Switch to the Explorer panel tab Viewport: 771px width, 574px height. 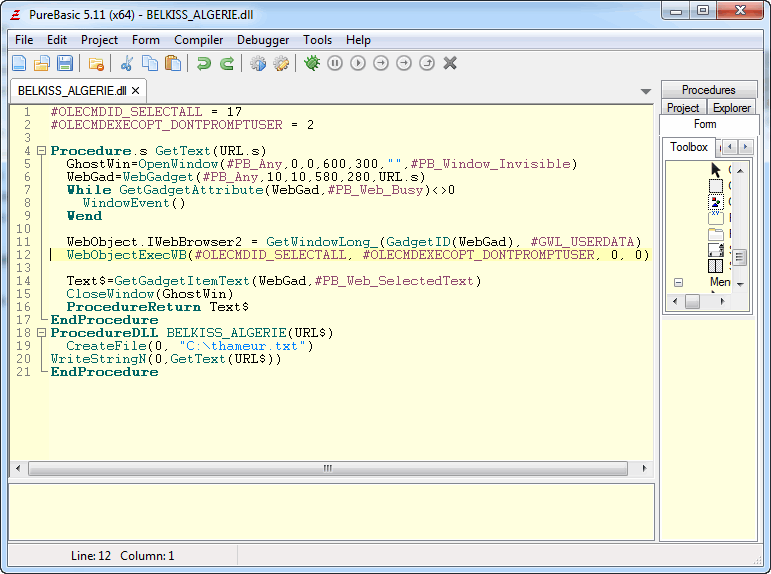pos(732,108)
